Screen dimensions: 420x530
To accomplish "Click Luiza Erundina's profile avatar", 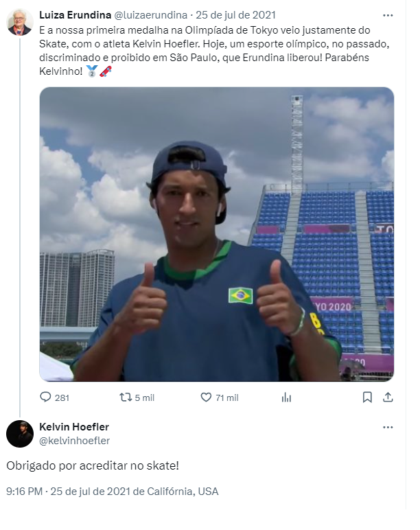I will tap(19, 22).
